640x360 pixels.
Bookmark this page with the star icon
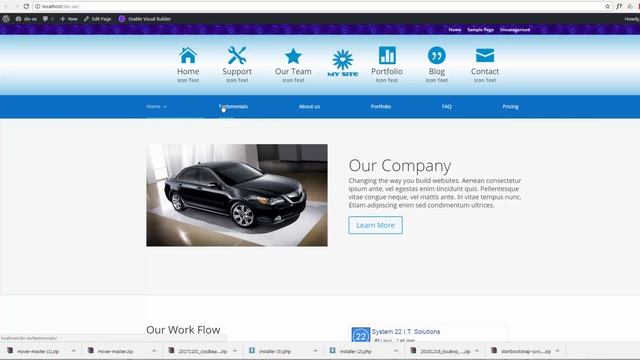tap(607, 6)
